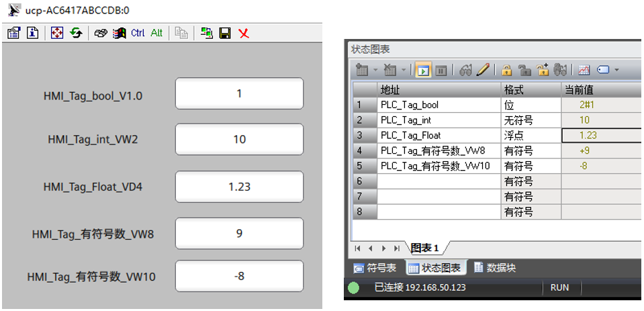Click 已连接 192.168.50.123 status text
Screen dimensions: 644x311
[x=420, y=287]
